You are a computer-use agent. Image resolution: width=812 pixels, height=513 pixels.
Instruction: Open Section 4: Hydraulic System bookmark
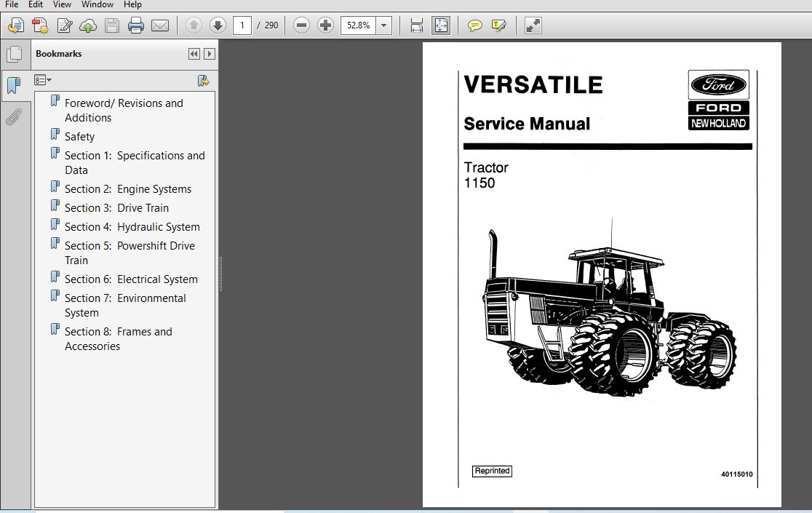(132, 227)
